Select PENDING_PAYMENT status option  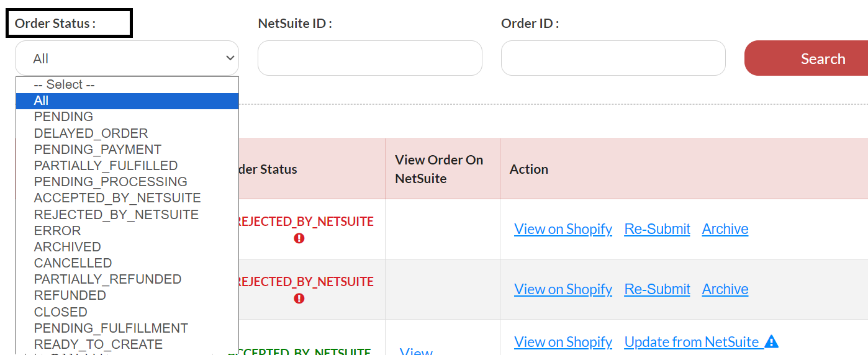click(x=97, y=150)
